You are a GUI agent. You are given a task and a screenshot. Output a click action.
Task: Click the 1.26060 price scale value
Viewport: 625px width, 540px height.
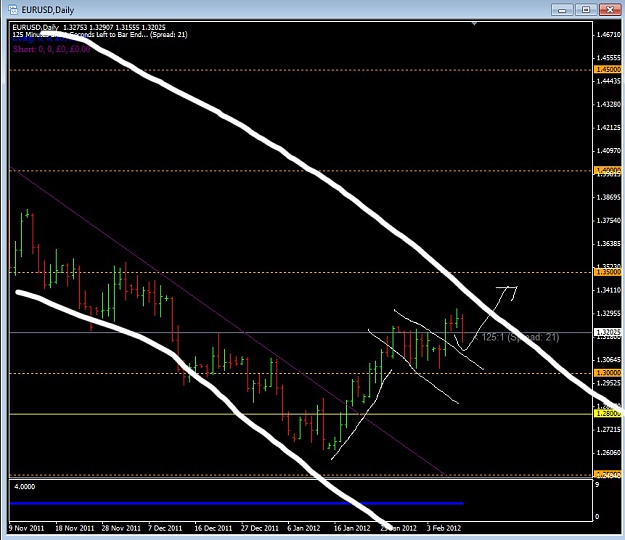click(x=608, y=453)
